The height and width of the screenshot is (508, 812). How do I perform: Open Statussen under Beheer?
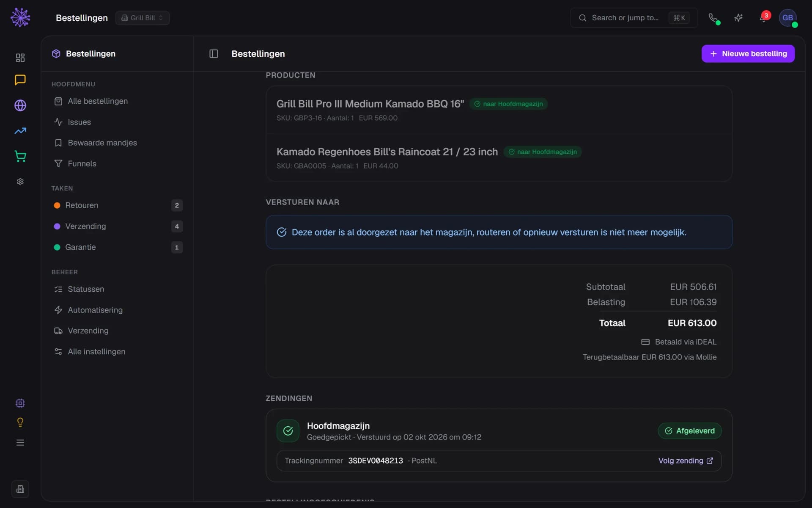(x=117, y=289)
